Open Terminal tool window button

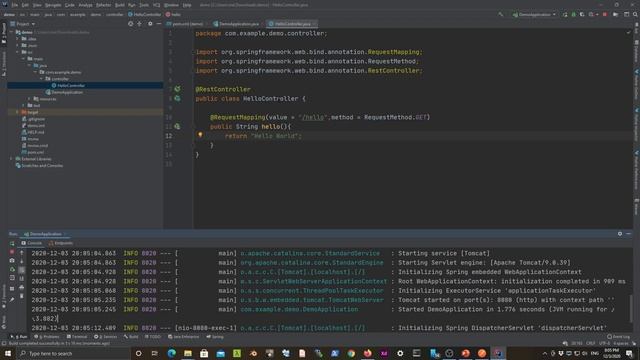tap(77, 337)
